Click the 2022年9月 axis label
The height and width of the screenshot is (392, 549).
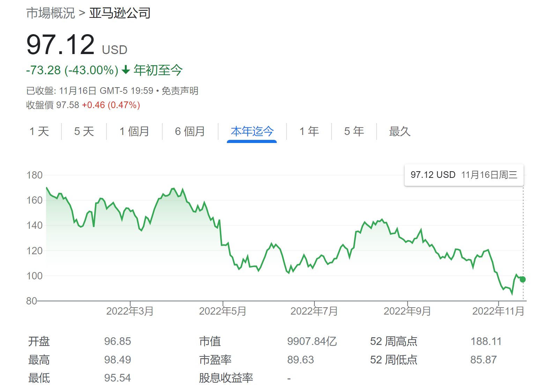tap(407, 311)
